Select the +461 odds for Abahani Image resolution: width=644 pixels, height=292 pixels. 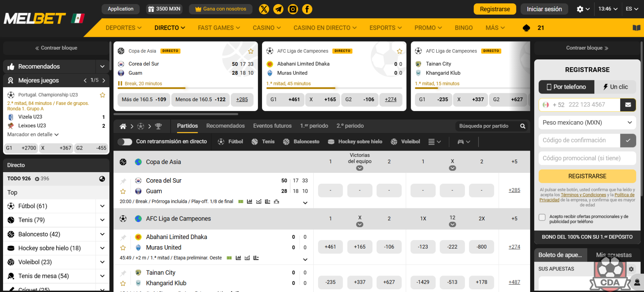(330, 247)
